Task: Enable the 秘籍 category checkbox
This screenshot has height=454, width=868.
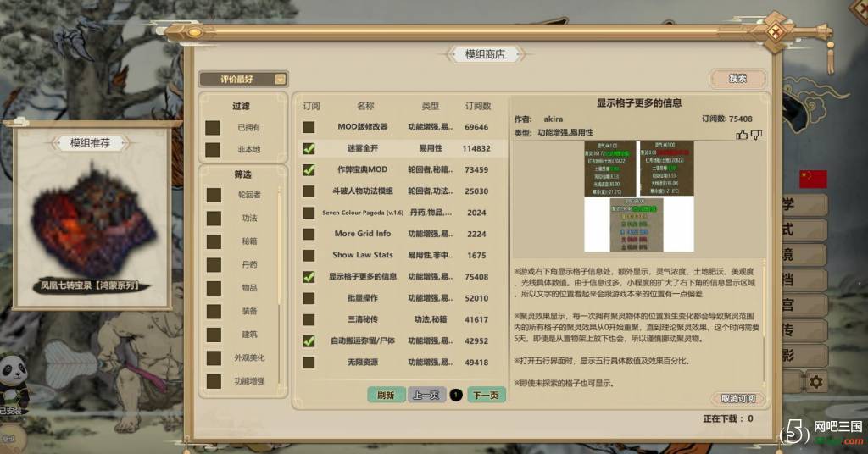Action: [x=214, y=241]
